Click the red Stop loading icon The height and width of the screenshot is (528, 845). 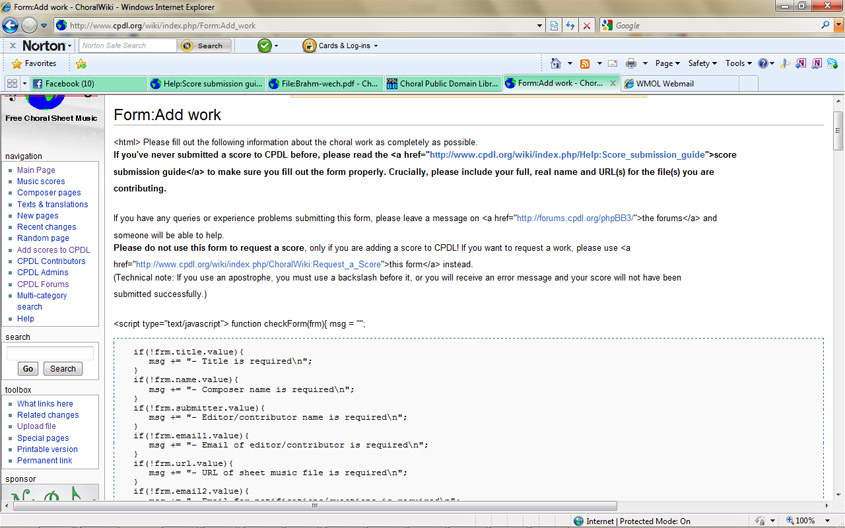[x=587, y=25]
